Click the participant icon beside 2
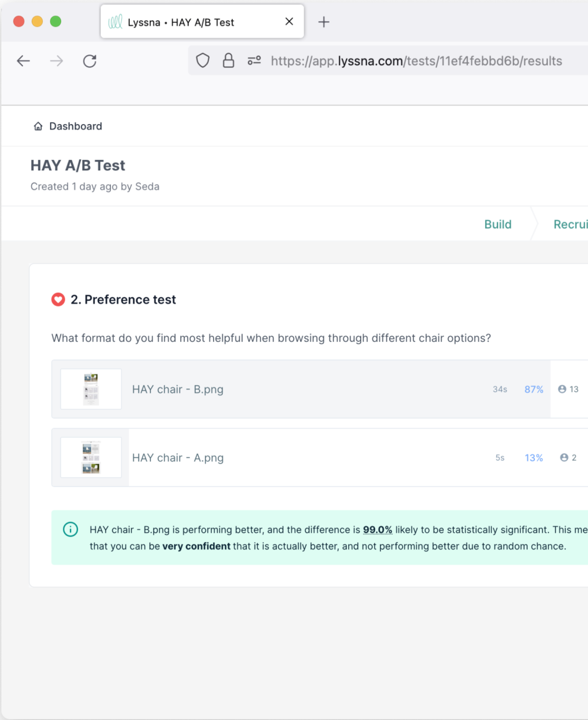Image resolution: width=588 pixels, height=720 pixels. pyautogui.click(x=564, y=457)
